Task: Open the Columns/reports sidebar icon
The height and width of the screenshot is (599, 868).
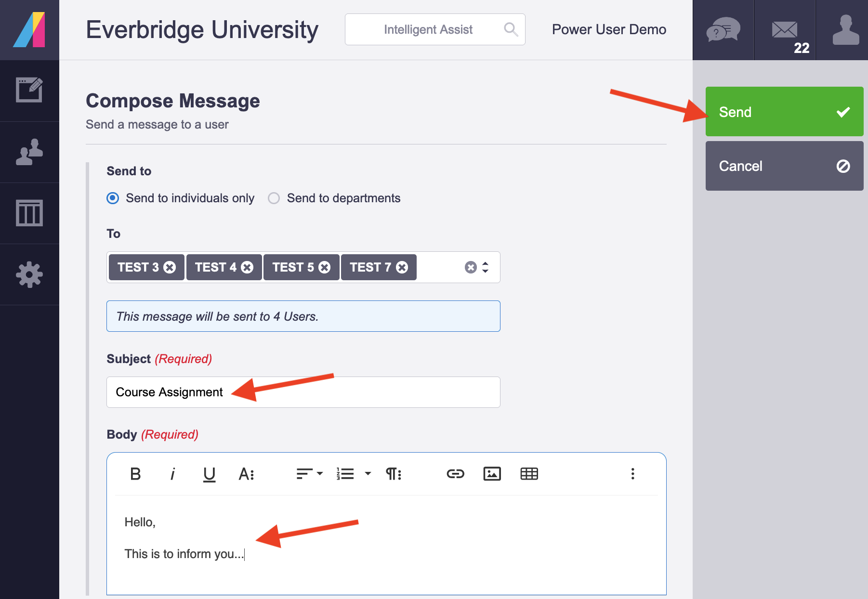Action: click(30, 213)
